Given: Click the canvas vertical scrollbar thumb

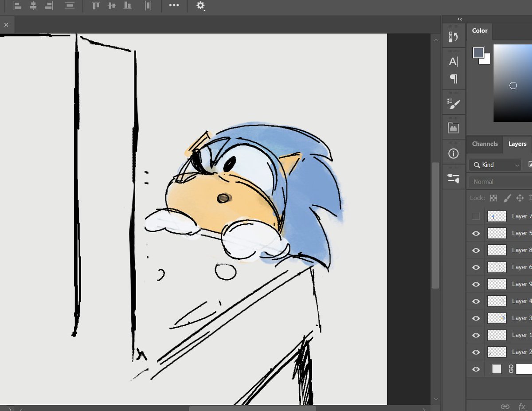Looking at the screenshot, I should coord(436,226).
